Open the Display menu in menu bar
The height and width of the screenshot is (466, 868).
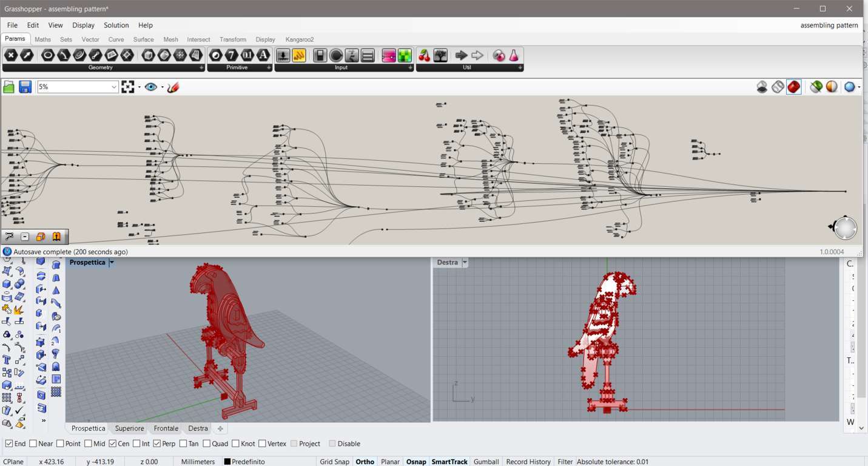click(x=83, y=25)
